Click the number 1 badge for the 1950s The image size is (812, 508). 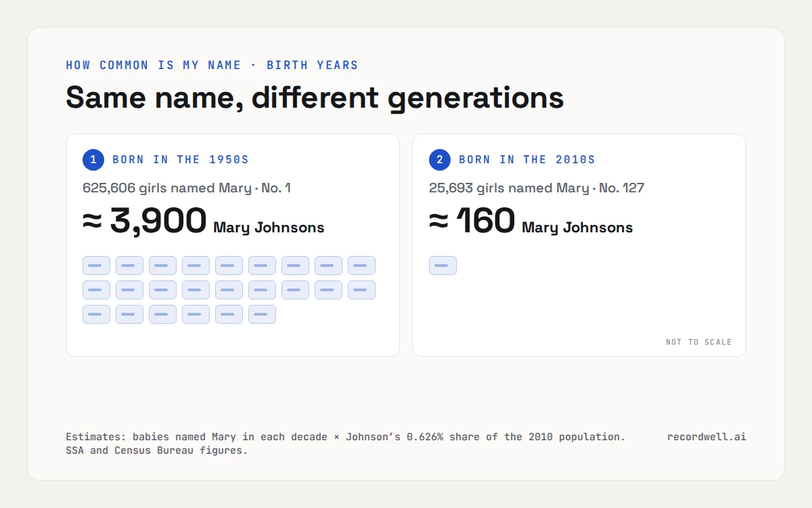[93, 160]
